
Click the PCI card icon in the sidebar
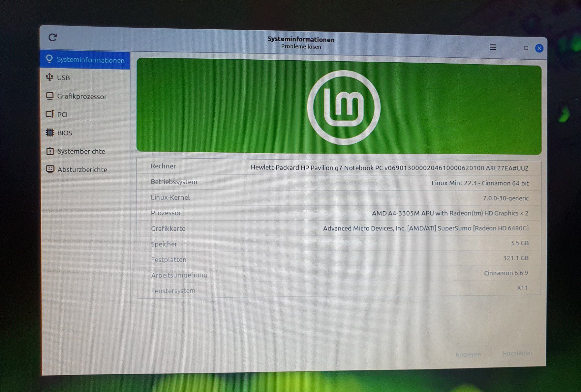tap(50, 114)
